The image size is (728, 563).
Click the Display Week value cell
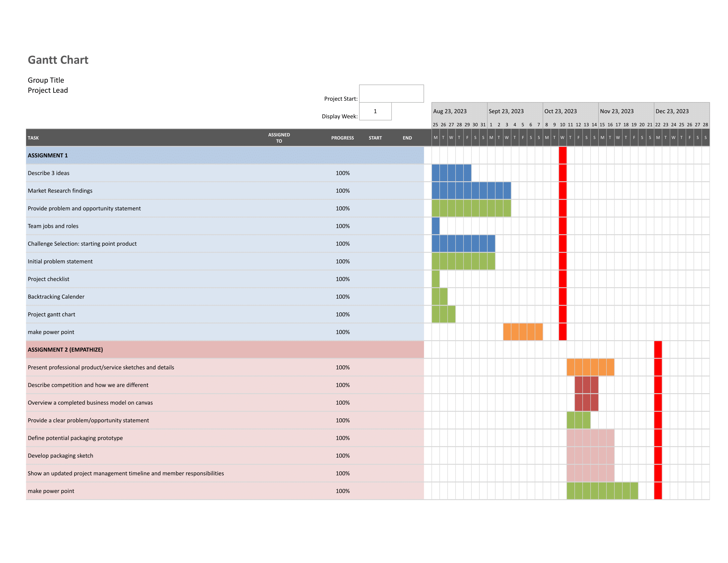[x=375, y=111]
